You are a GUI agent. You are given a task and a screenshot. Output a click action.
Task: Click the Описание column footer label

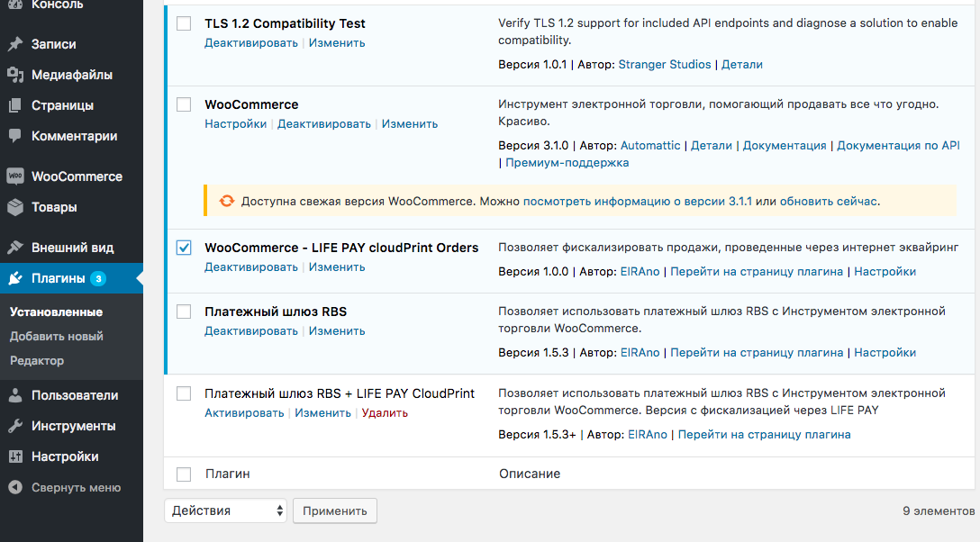tap(530, 474)
